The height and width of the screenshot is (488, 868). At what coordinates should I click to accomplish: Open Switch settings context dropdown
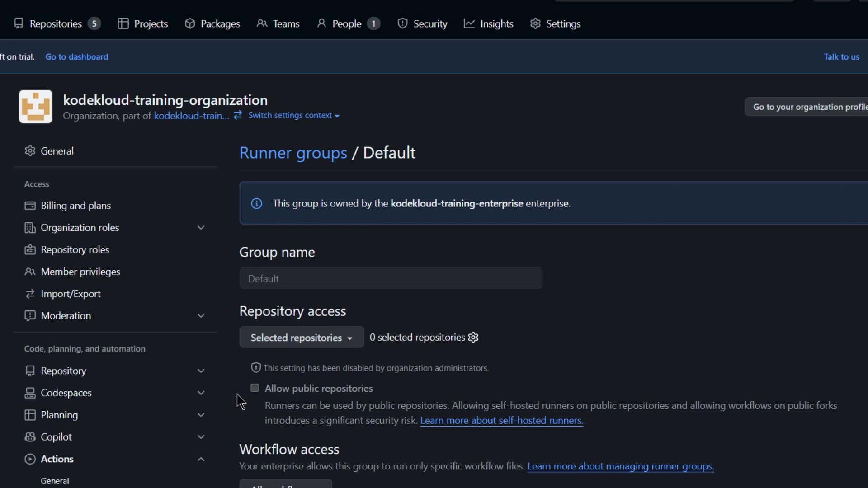coord(293,116)
